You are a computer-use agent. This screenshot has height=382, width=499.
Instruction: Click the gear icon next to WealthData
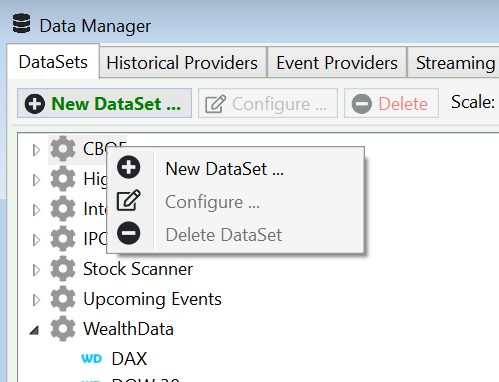click(63, 329)
